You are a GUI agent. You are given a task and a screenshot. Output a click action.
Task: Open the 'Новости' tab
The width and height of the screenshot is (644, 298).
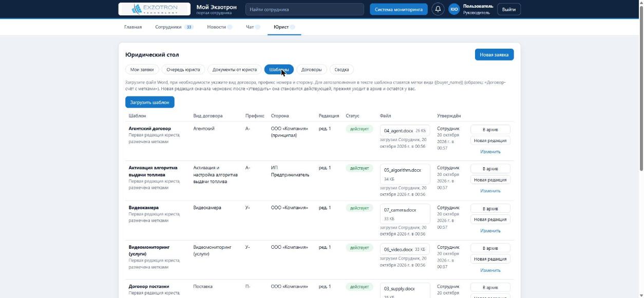220,27
